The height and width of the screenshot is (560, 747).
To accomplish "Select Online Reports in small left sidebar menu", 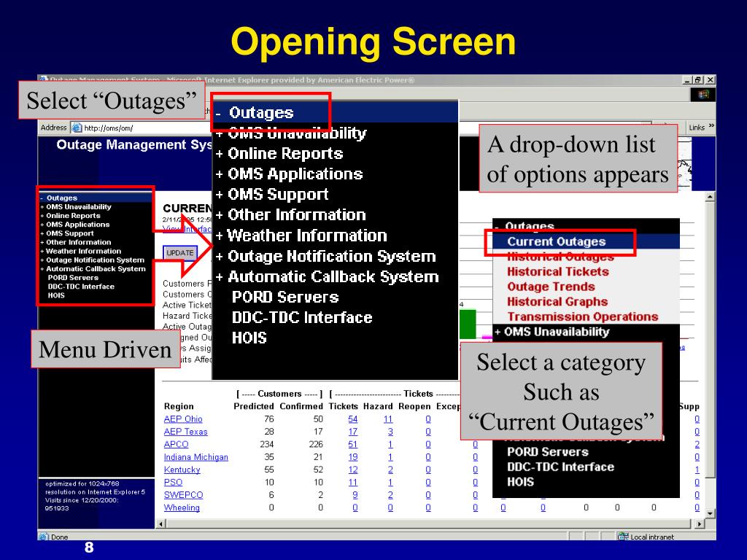I will tap(73, 216).
